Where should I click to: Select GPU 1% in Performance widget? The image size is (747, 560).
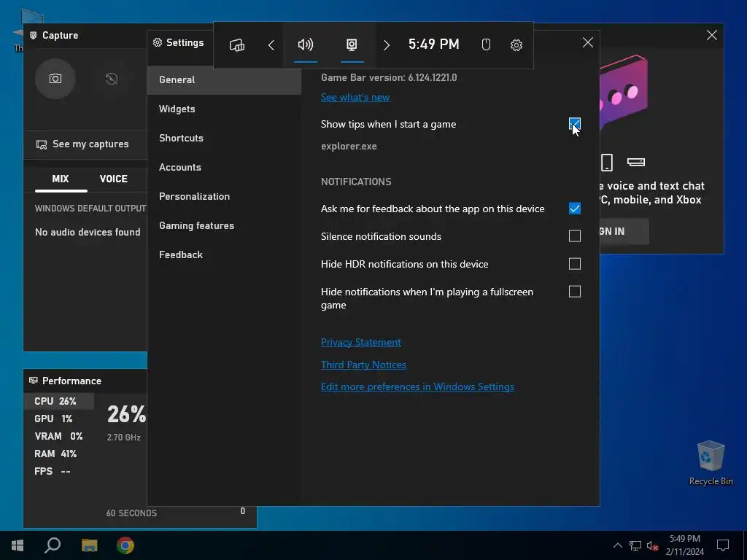coord(59,419)
